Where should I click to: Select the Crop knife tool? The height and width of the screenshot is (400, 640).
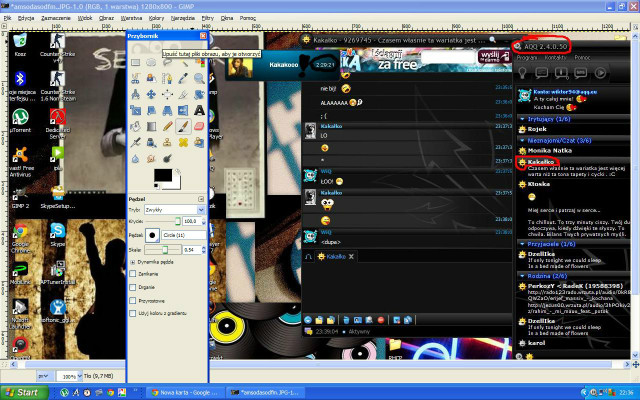coord(183,94)
